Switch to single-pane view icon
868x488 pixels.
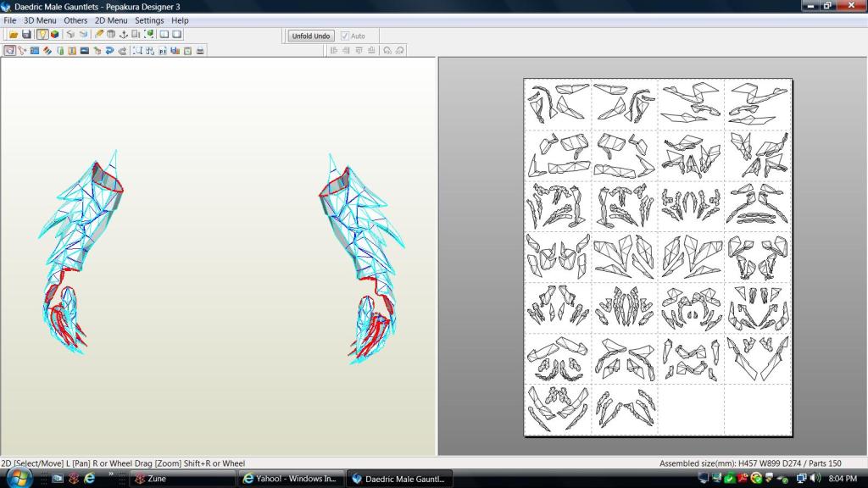pos(177,34)
